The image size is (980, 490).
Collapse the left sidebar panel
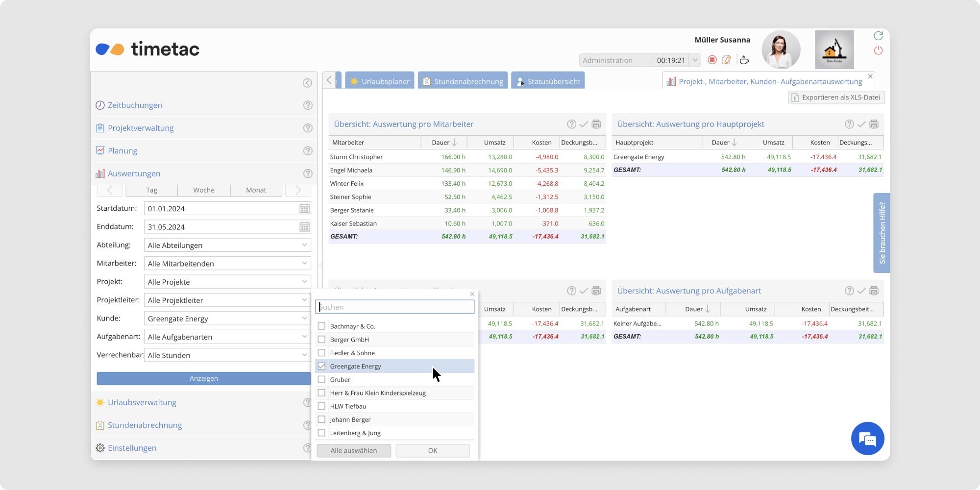click(x=307, y=83)
